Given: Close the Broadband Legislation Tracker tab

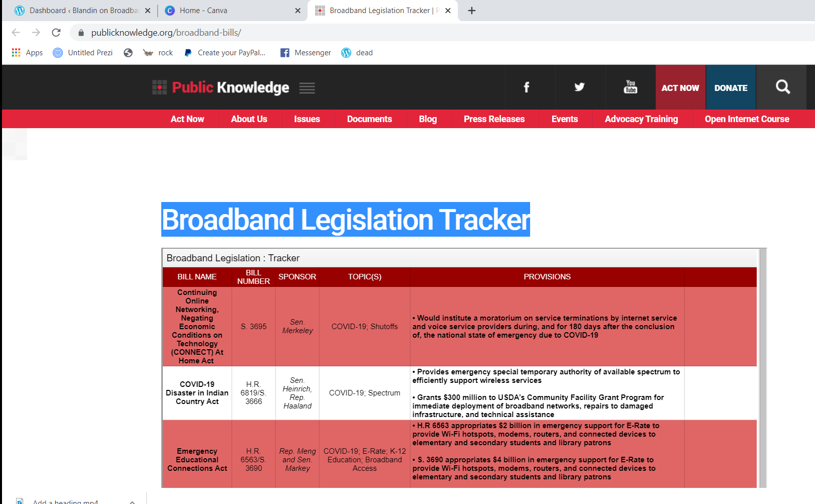Looking at the screenshot, I should (x=448, y=11).
